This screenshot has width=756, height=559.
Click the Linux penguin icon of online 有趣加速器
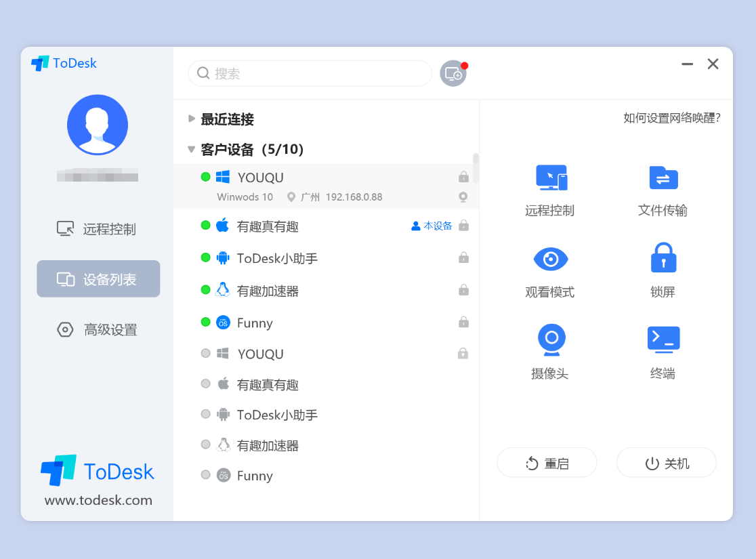(223, 289)
